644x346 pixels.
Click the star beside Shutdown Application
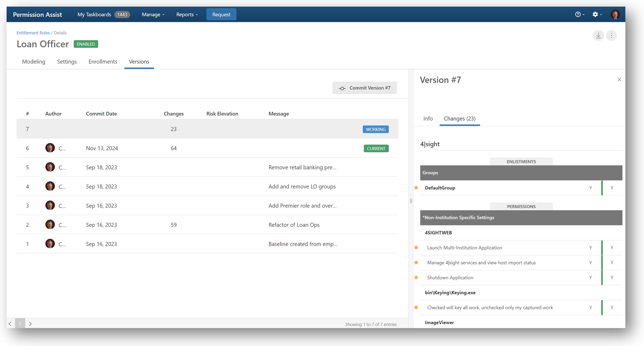(416, 278)
